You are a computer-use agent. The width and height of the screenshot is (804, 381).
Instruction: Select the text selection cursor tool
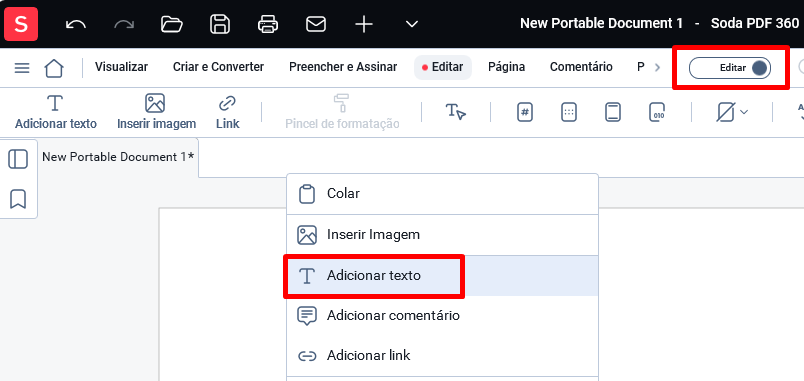(455, 112)
